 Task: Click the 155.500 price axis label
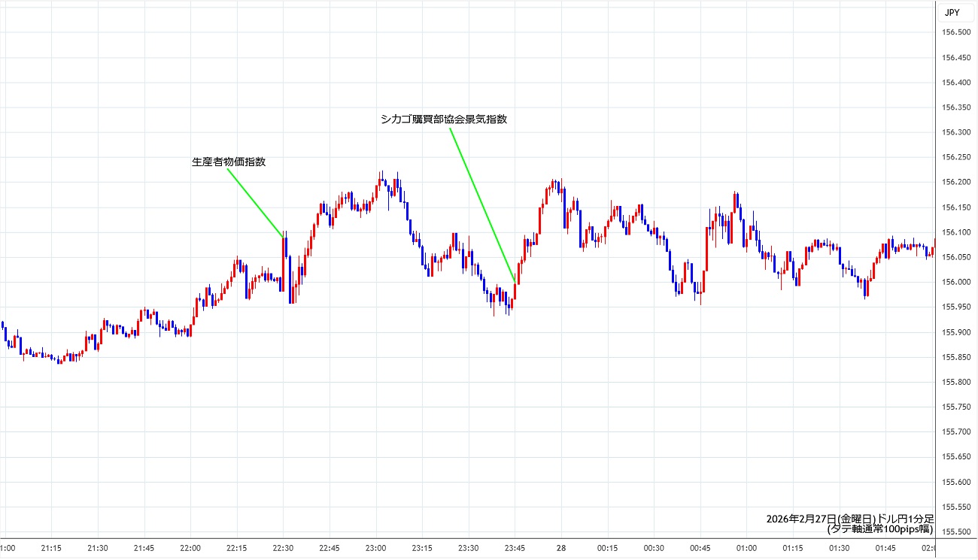coord(955,531)
